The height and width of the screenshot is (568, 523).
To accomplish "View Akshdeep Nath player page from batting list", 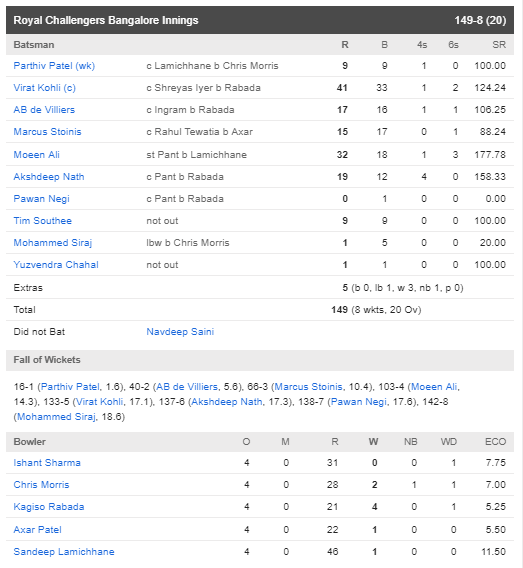I will point(49,177).
